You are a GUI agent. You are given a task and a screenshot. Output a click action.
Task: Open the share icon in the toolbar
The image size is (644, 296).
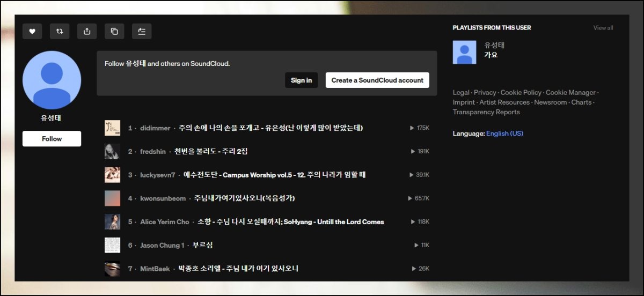[87, 31]
